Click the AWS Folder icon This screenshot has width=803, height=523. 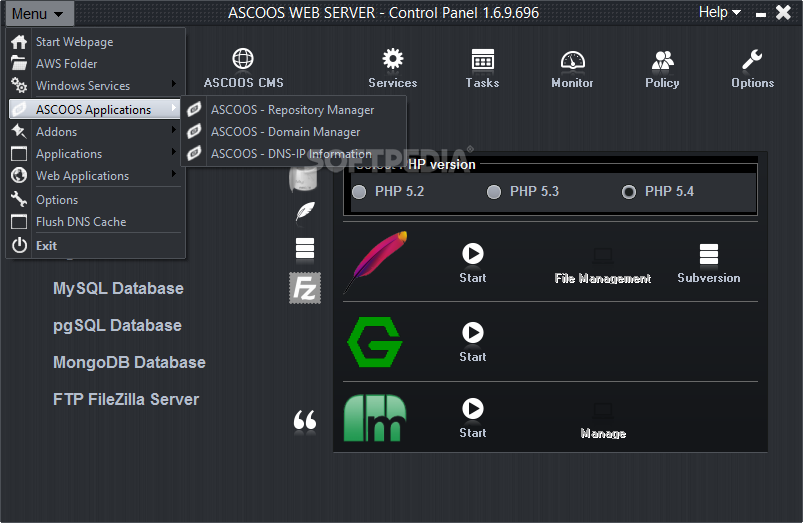(x=19, y=64)
